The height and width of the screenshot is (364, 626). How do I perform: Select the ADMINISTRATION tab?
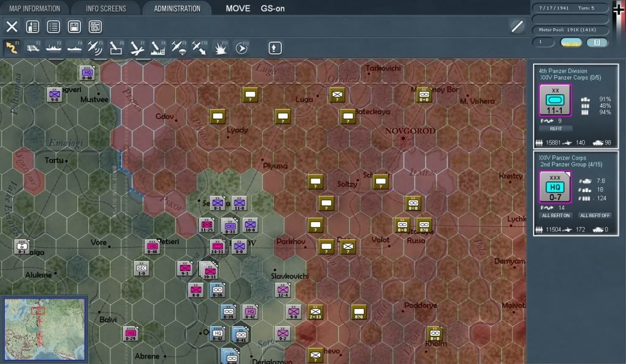click(177, 9)
